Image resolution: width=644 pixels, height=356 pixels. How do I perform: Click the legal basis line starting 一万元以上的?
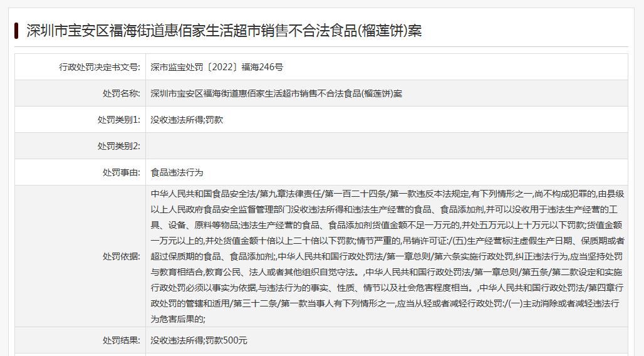click(387, 241)
